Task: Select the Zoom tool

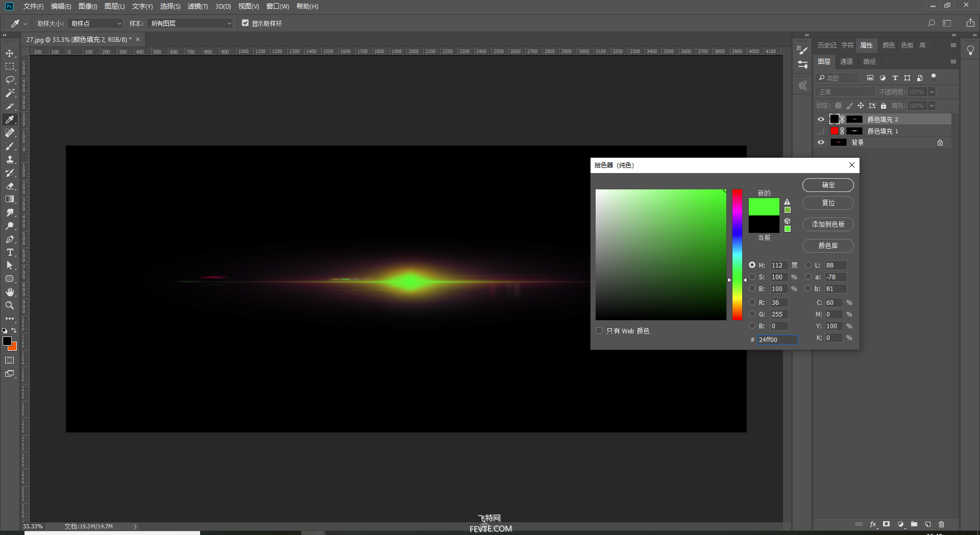Action: pyautogui.click(x=10, y=305)
